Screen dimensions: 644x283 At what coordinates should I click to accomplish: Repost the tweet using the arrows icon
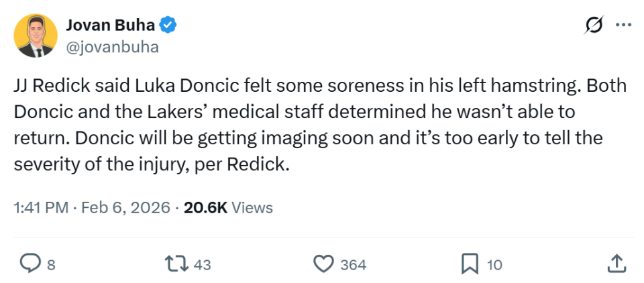pos(177,264)
